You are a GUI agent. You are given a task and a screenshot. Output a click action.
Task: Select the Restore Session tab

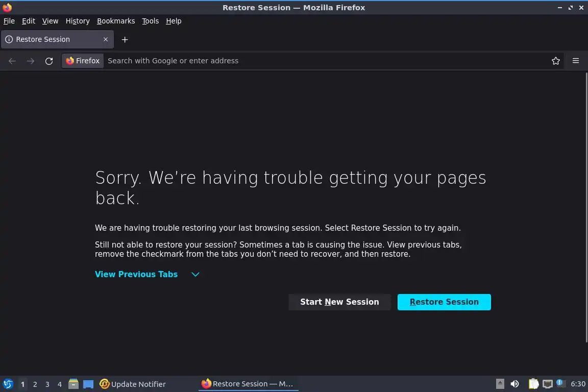[57, 39]
